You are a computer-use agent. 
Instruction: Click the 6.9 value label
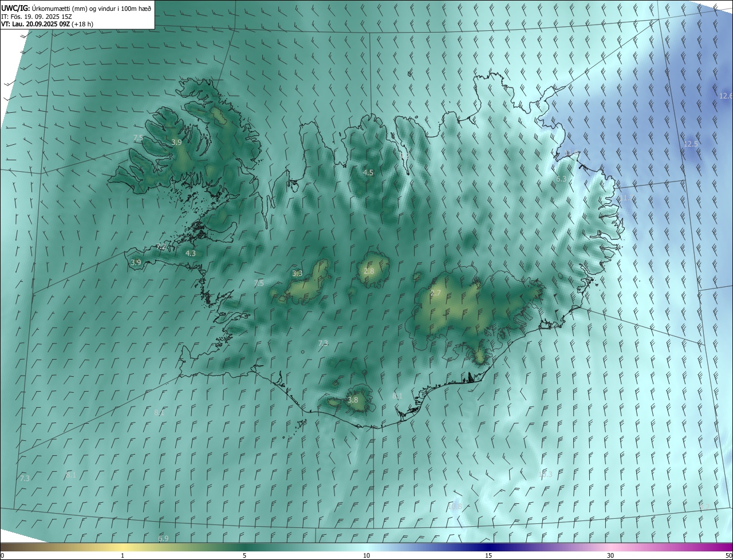click(x=163, y=538)
